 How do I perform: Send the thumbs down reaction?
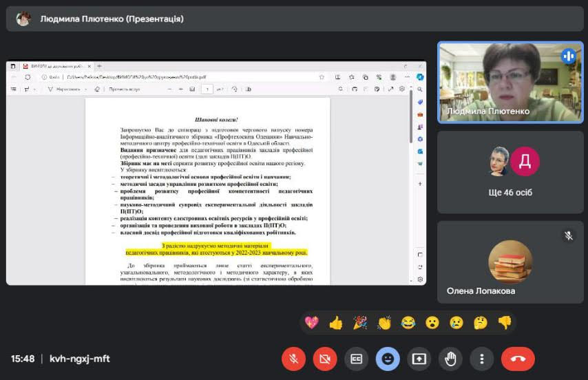[504, 322]
